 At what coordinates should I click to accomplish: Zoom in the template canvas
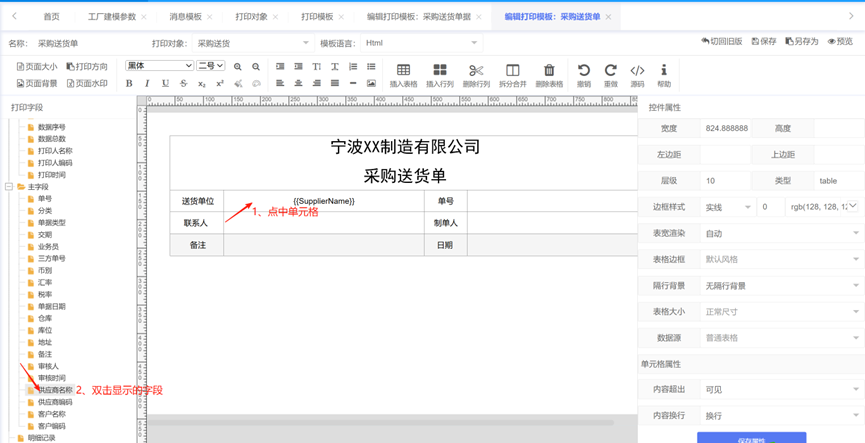click(238, 67)
